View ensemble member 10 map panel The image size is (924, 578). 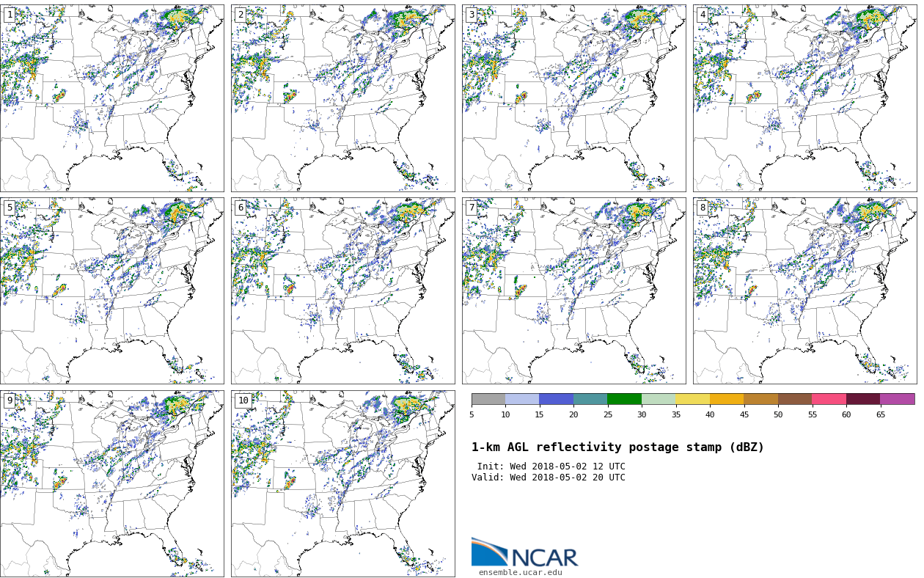click(x=342, y=483)
